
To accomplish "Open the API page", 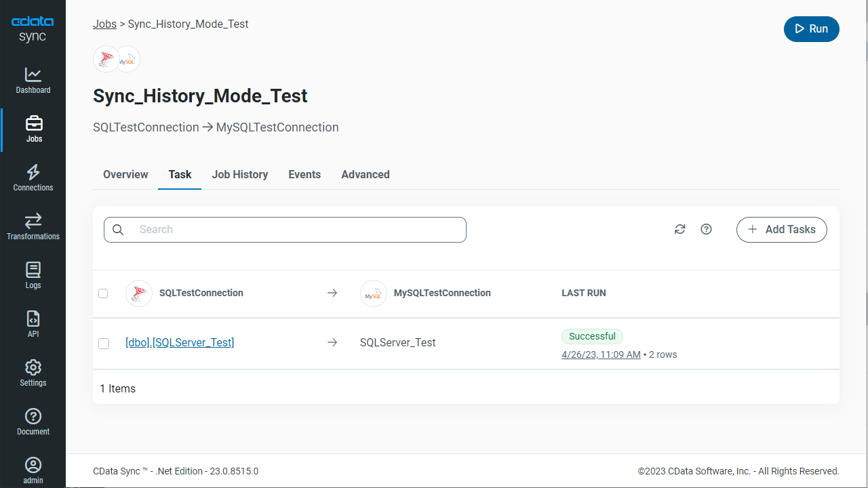I will (33, 324).
